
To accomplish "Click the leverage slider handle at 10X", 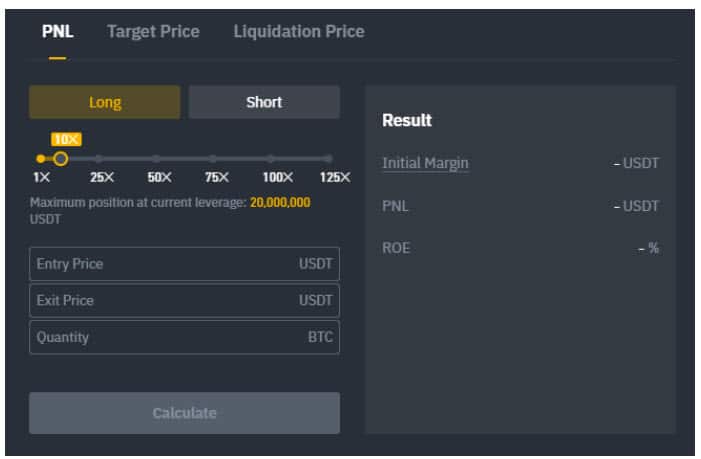I will click(x=60, y=158).
